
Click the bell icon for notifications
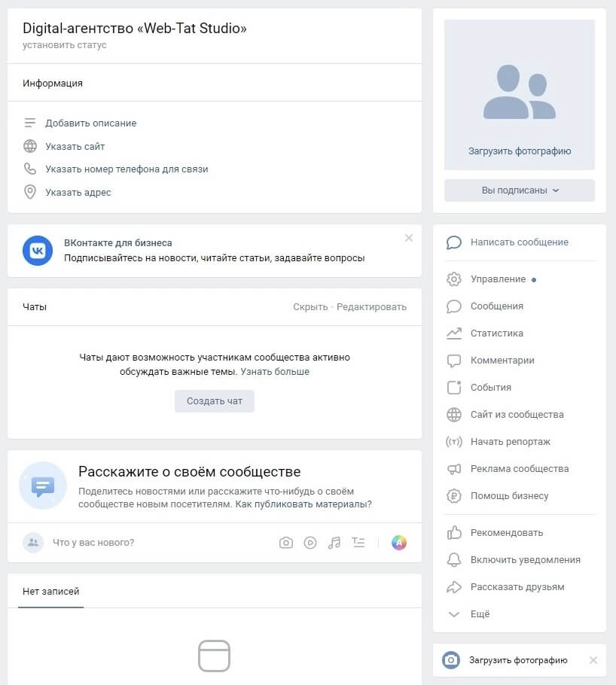(x=454, y=559)
